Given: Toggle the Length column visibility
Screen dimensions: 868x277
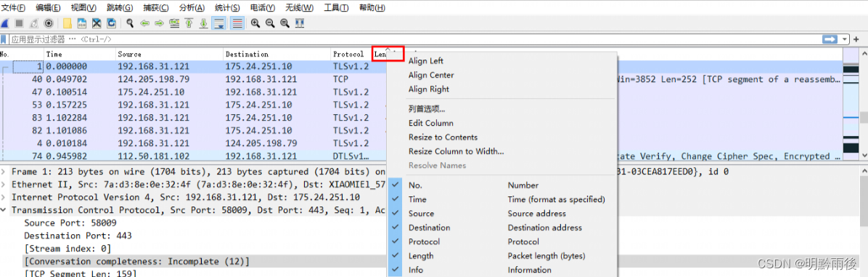Looking at the screenshot, I should (x=502, y=256).
